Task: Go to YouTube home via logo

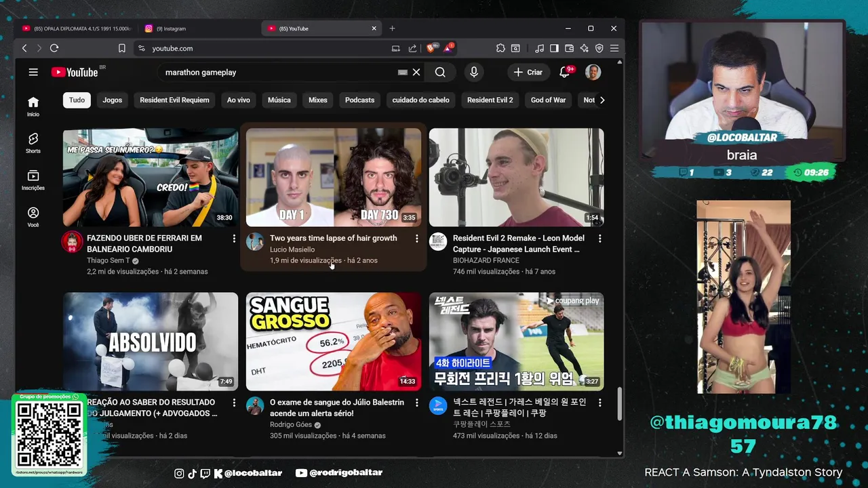Action: (75, 72)
